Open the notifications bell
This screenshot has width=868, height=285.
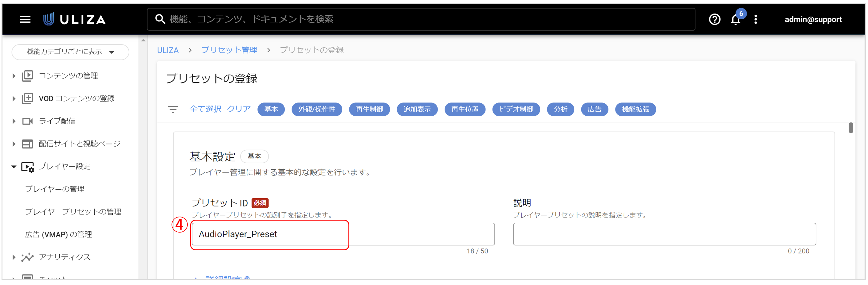pyautogui.click(x=735, y=20)
